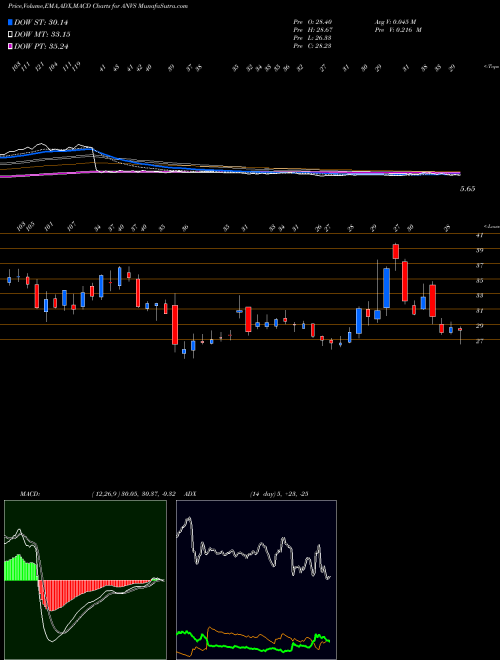Click the 37 price axis label
This screenshot has height=660, width=500.
479,266
